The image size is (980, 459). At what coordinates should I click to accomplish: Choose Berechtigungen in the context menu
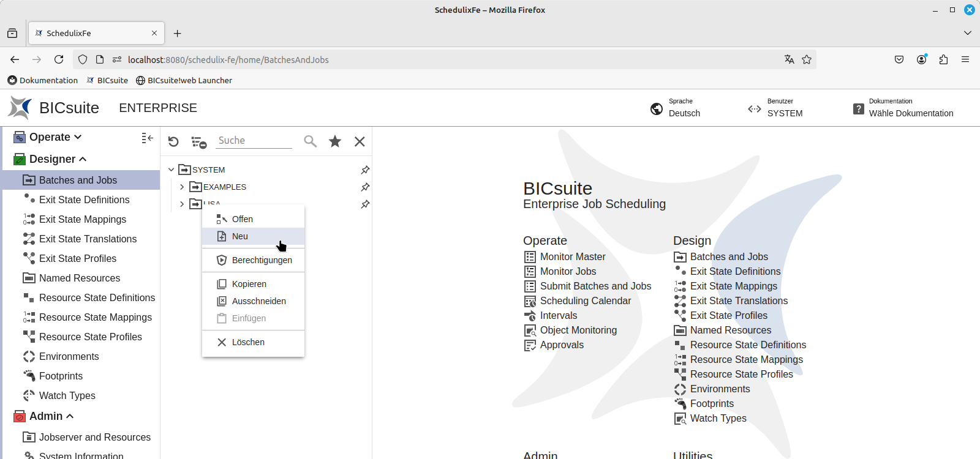[x=262, y=260]
